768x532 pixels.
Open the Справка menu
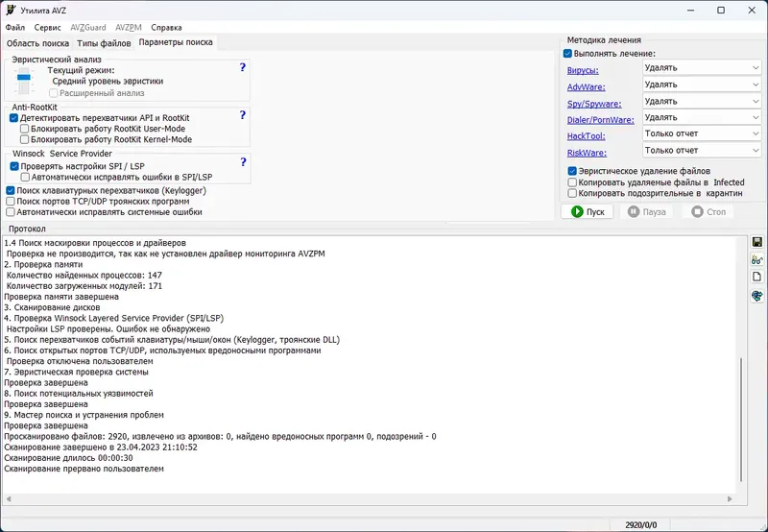coord(166,28)
